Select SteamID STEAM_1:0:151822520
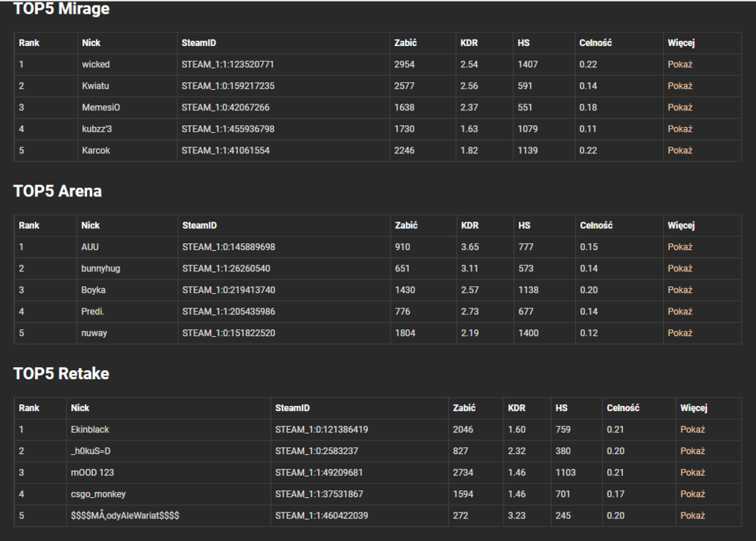This screenshot has height=541, width=756. 228,333
